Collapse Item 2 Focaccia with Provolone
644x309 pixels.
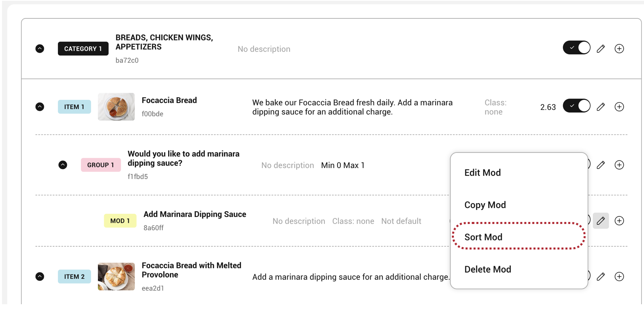(40, 277)
